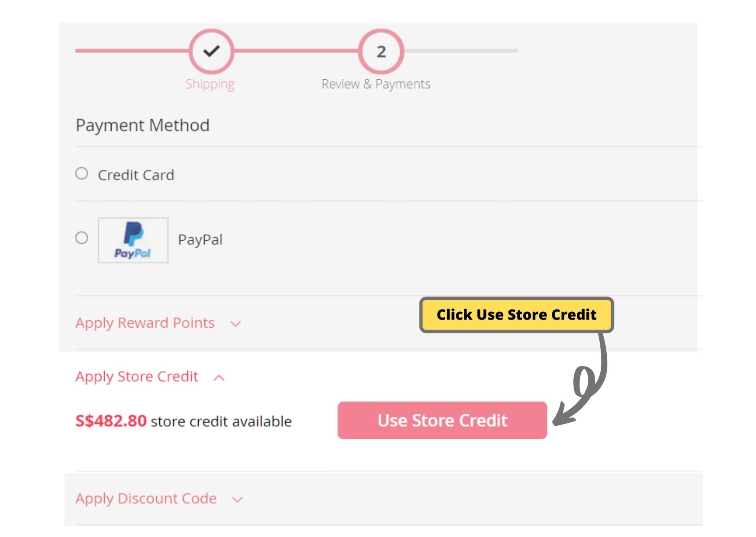This screenshot has width=756, height=537.
Task: Click the PayPal label text
Action: [200, 239]
